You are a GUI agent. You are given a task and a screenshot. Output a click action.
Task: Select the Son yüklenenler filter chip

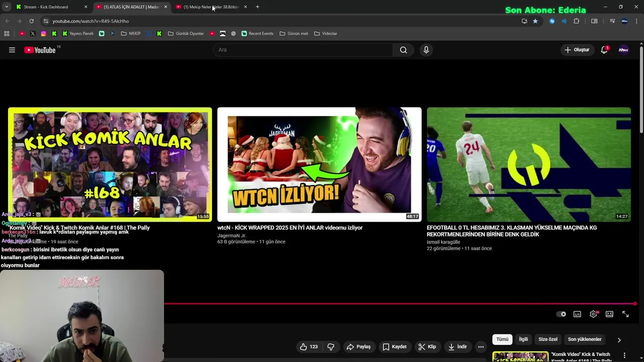pos(585,339)
